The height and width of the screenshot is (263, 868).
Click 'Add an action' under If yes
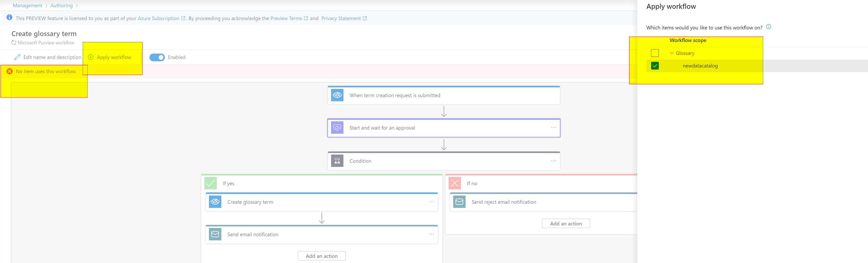322,256
